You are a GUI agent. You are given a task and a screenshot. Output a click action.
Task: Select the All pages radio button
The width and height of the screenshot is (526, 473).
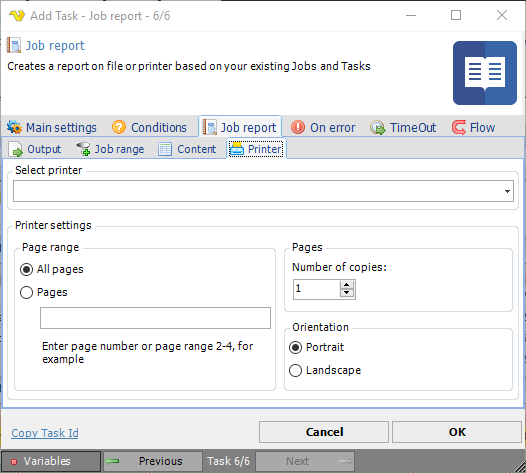[27, 269]
